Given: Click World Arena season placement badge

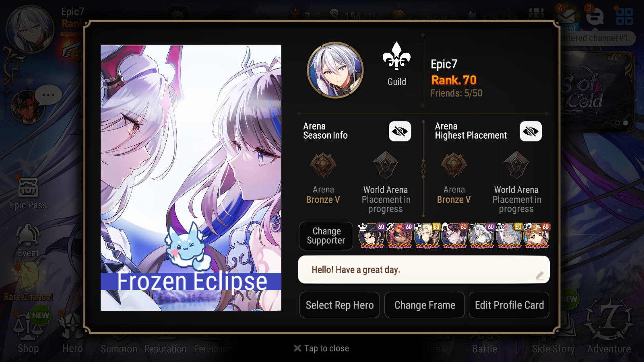Looking at the screenshot, I should coord(386,165).
